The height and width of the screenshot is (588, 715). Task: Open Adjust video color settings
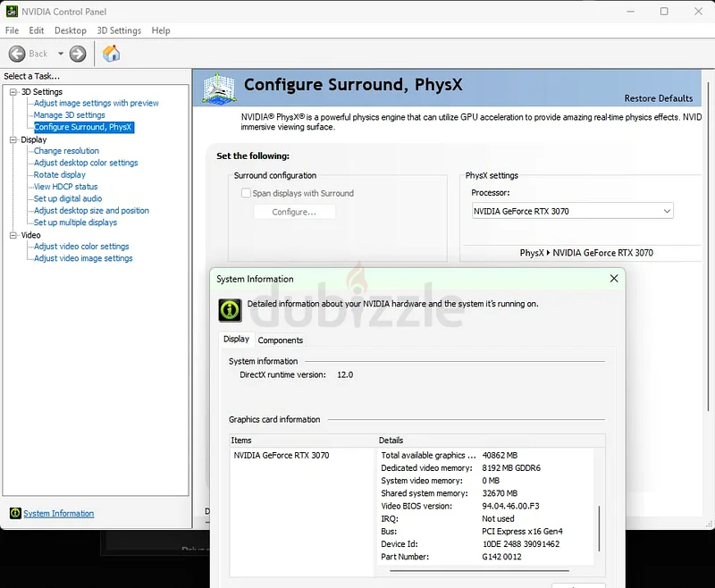(x=81, y=246)
